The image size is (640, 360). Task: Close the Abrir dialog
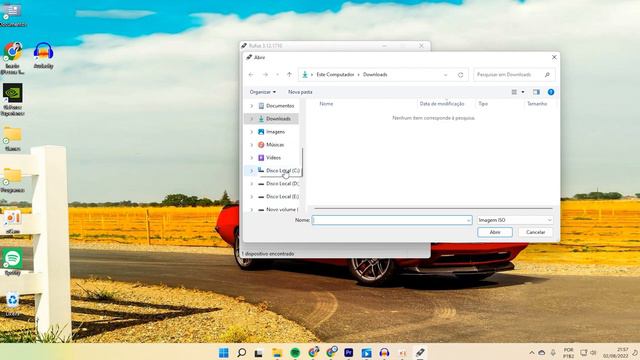pyautogui.click(x=554, y=58)
